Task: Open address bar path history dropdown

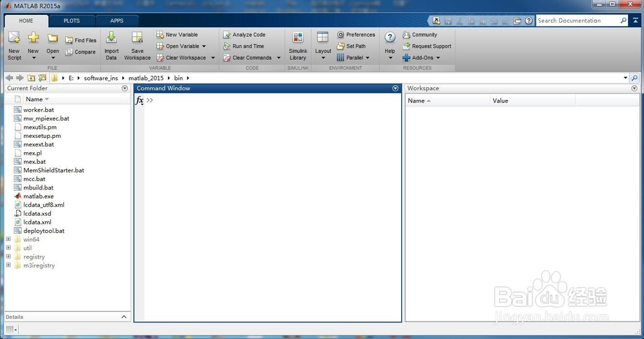Action: tap(625, 78)
